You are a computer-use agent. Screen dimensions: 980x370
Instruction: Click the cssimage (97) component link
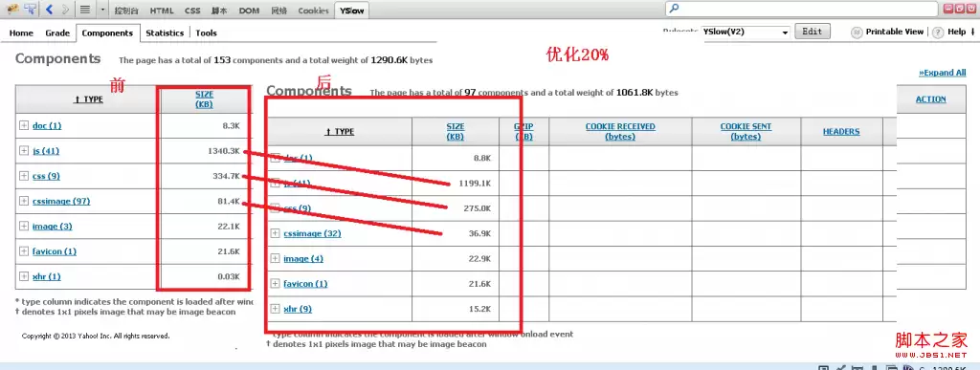click(x=61, y=201)
